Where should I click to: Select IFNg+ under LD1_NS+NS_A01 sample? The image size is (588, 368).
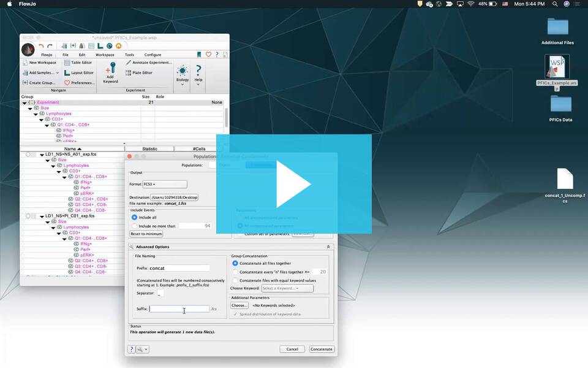pyautogui.click(x=86, y=182)
